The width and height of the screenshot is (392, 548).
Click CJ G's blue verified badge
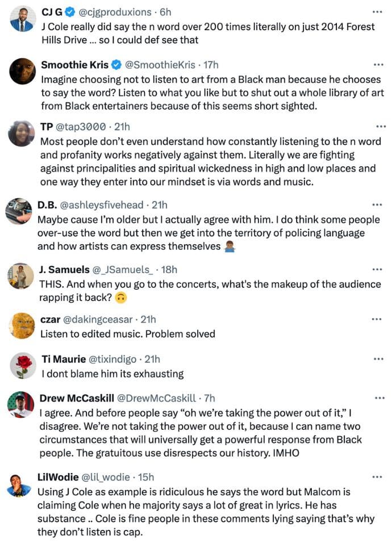click(x=70, y=12)
